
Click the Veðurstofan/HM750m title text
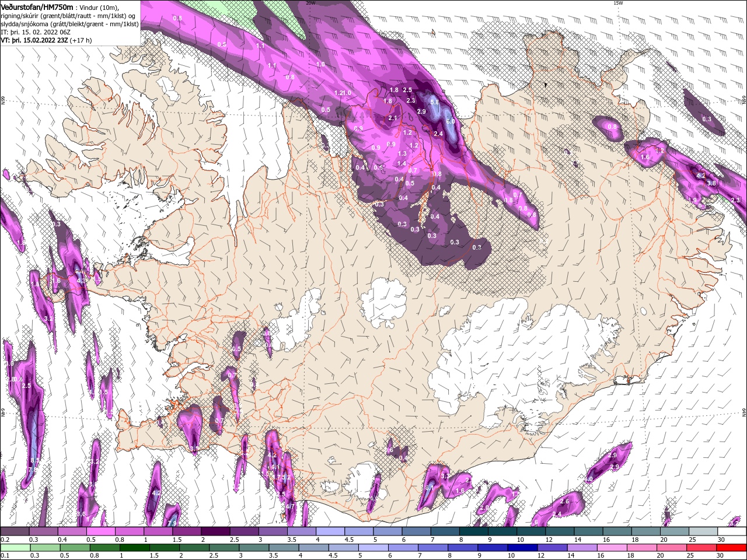tap(37, 6)
